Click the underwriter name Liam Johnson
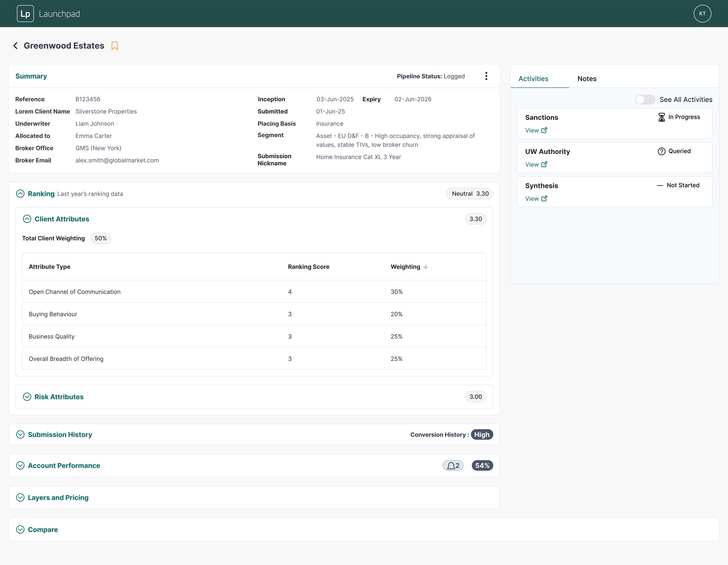 click(x=95, y=124)
